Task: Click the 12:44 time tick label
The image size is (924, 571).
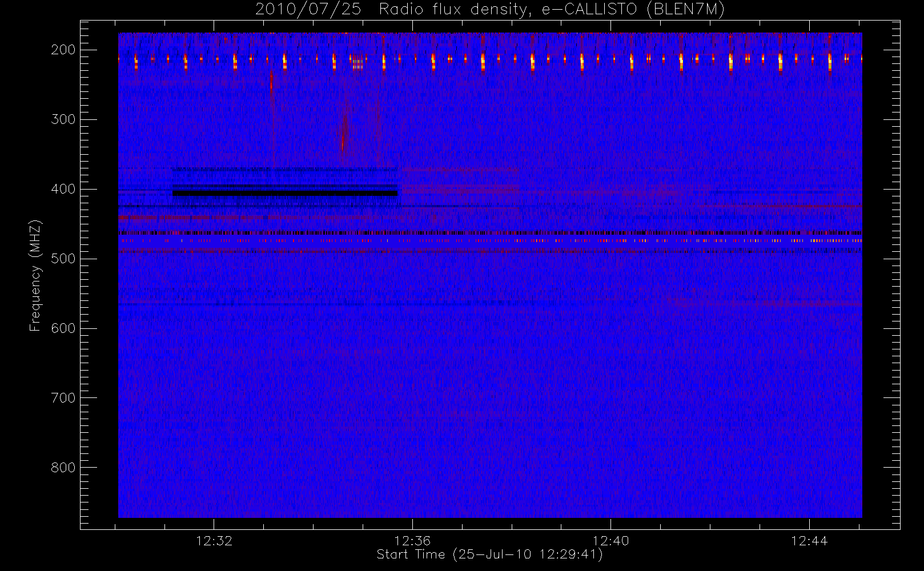Action: click(x=809, y=541)
